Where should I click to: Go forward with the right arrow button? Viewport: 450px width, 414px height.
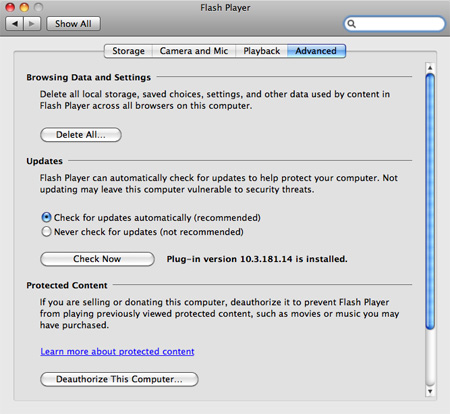pyautogui.click(x=32, y=24)
